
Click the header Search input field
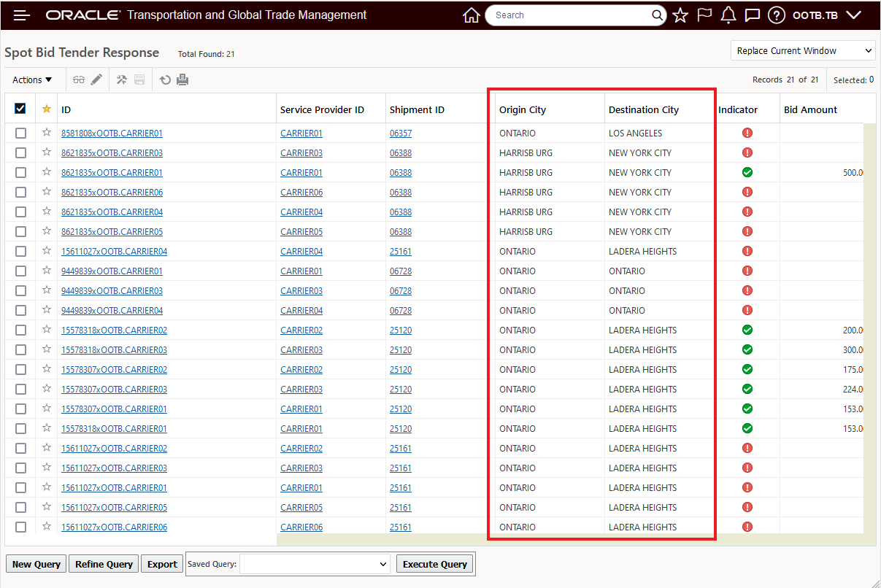[x=569, y=15]
